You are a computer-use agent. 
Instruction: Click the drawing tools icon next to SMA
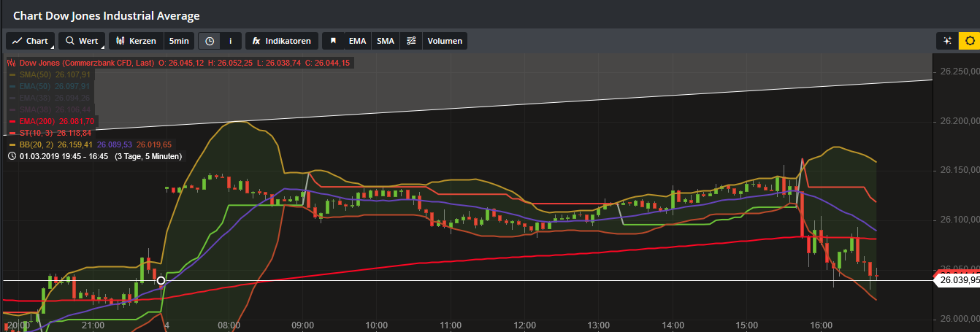[411, 41]
